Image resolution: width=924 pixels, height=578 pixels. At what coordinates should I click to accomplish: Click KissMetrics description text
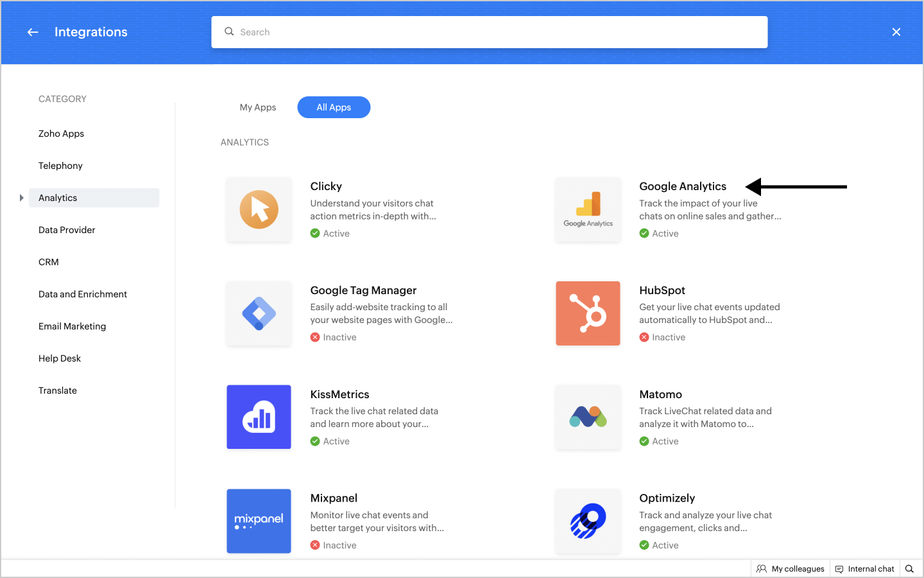coord(374,417)
